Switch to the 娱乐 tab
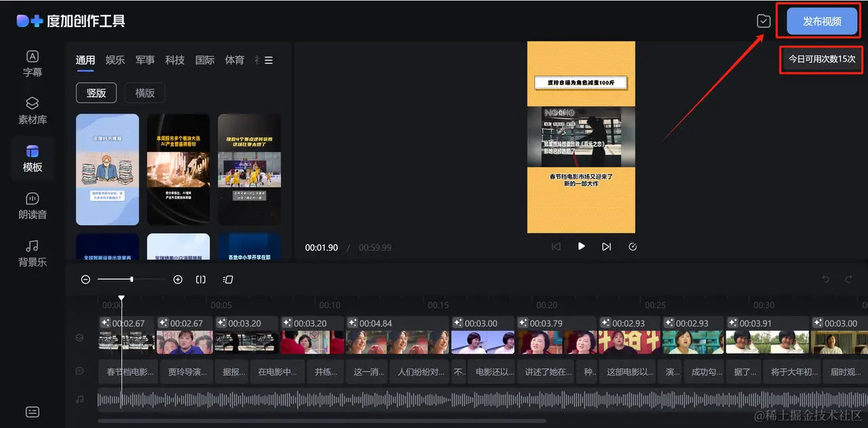This screenshot has height=428, width=868. coord(115,60)
